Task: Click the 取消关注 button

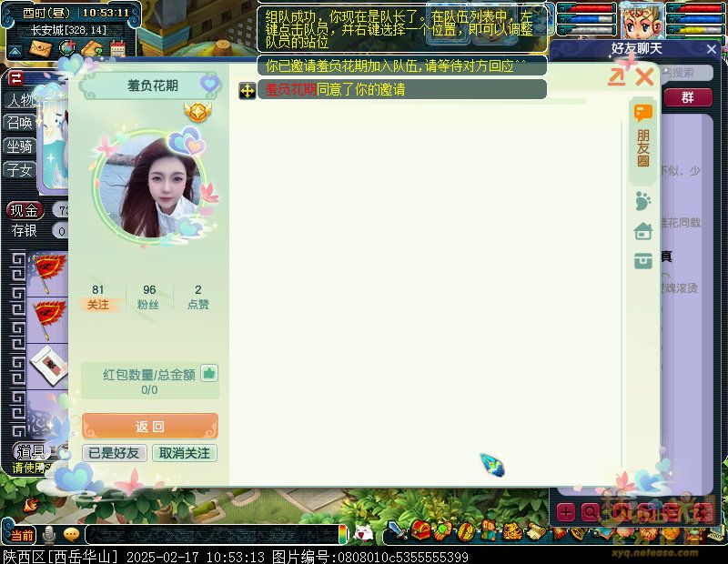Action: click(185, 453)
